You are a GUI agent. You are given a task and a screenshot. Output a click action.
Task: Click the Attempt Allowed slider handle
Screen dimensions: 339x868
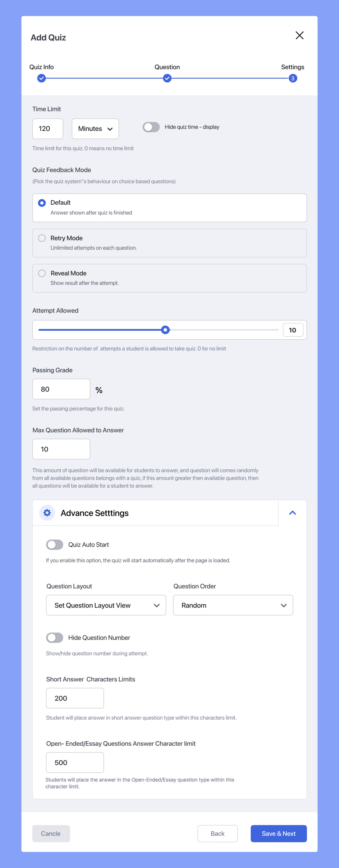(x=165, y=330)
